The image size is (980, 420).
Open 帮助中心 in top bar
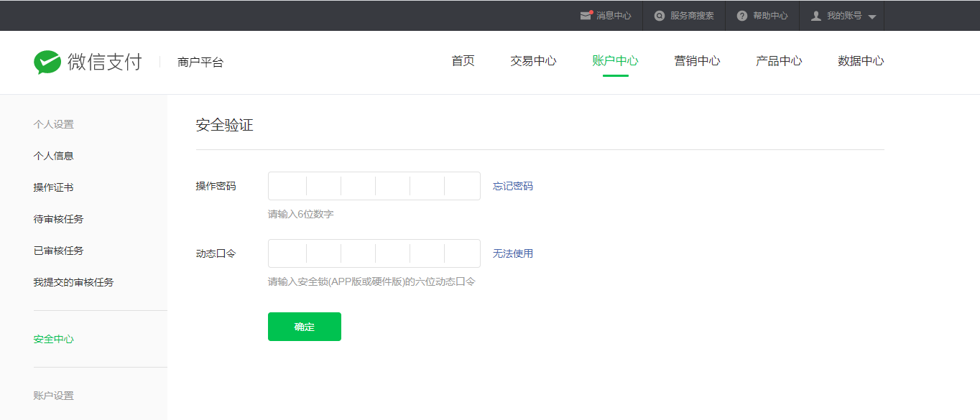click(x=770, y=16)
